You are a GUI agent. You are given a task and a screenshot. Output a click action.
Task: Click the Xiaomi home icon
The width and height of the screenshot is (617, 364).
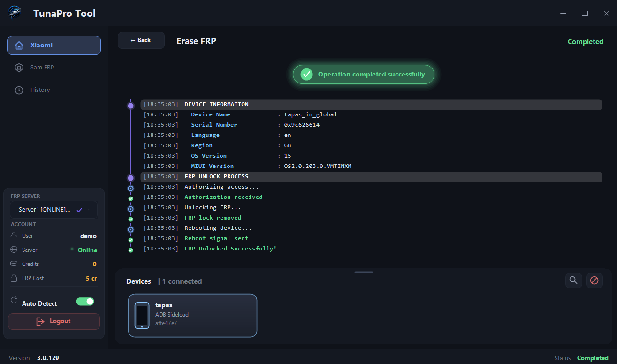coord(19,45)
